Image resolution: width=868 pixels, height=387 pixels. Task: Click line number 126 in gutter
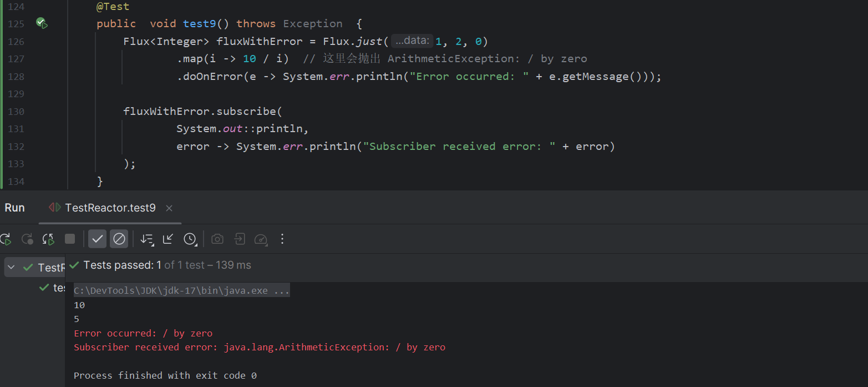[16, 42]
